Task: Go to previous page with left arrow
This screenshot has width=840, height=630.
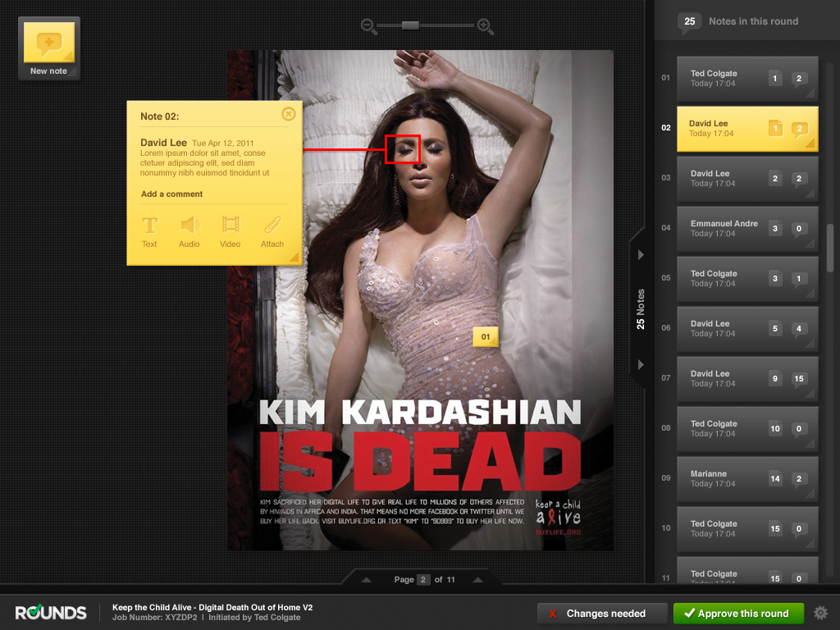Action: click(x=367, y=580)
